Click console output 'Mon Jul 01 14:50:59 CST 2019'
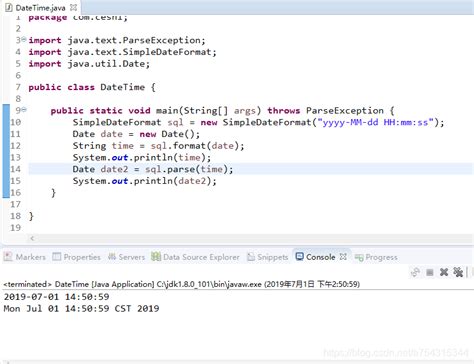The height and width of the screenshot is (364, 474). [x=81, y=308]
